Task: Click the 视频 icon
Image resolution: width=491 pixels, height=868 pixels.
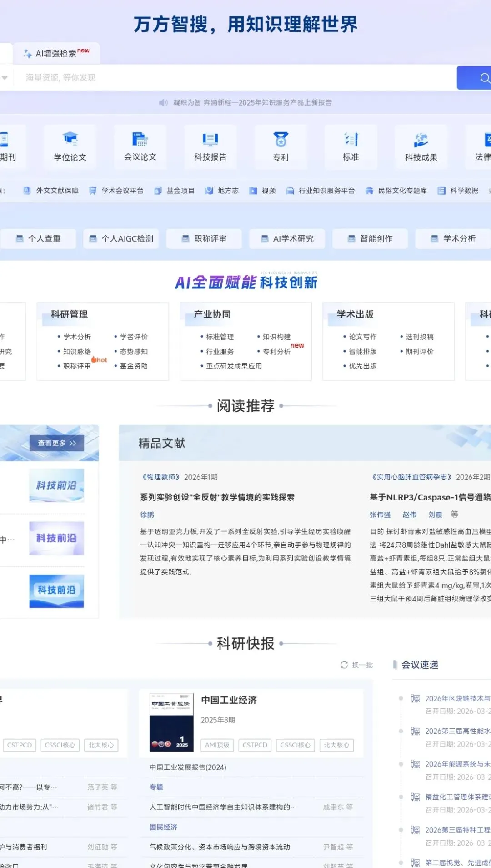Action: (x=253, y=191)
